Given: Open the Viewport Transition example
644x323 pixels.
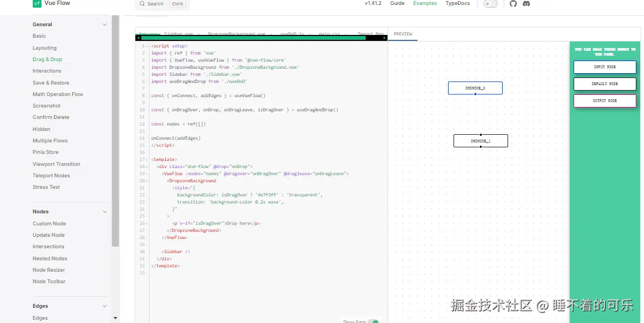Looking at the screenshot, I should pos(56,164).
